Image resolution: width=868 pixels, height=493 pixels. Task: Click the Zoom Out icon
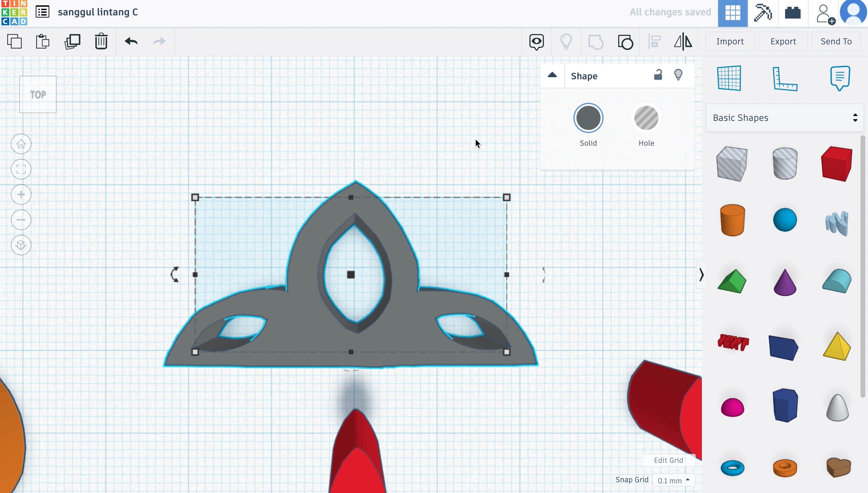tap(21, 220)
